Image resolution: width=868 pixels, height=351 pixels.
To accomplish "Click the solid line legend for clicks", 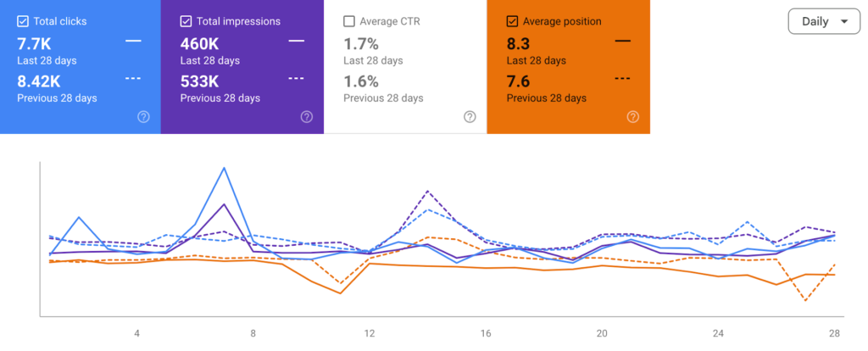I will point(132,40).
